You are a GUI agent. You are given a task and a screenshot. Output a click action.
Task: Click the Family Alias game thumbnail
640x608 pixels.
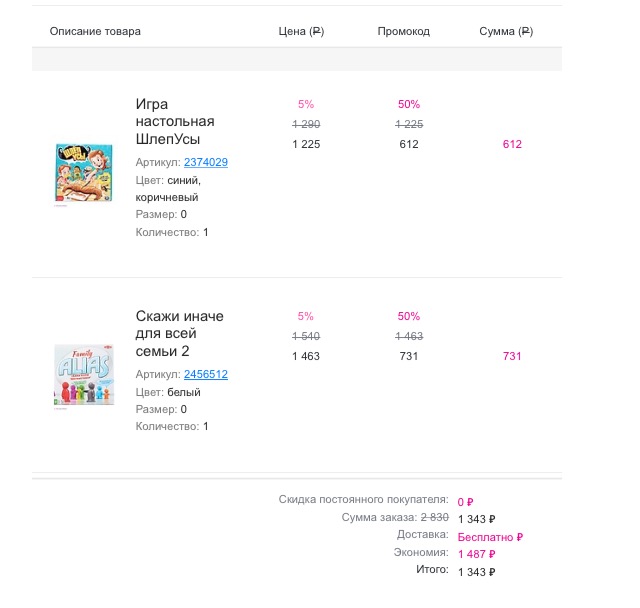tap(84, 377)
